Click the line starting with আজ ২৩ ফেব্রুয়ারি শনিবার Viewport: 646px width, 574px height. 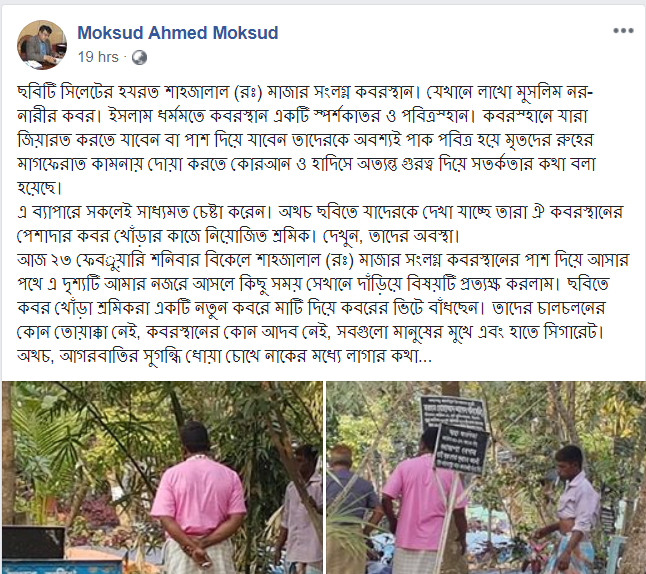[x=323, y=260]
